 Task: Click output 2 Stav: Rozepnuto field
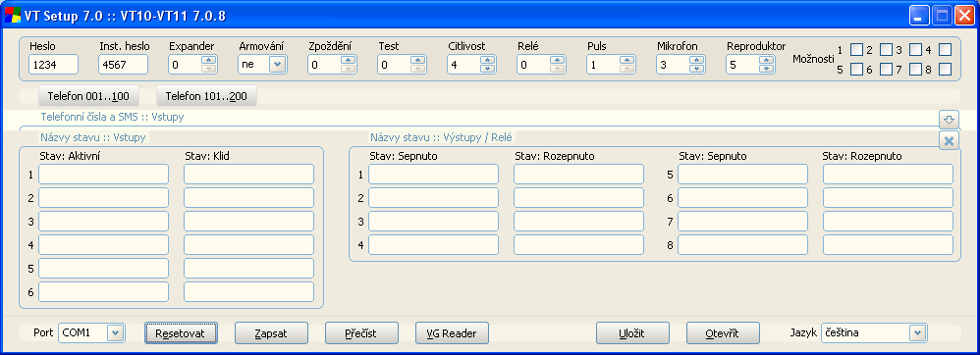[578, 198]
